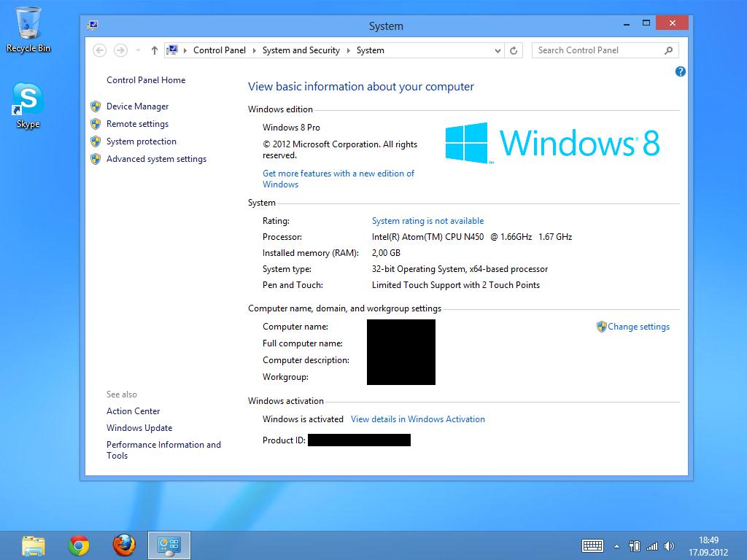Open System protection

[142, 141]
